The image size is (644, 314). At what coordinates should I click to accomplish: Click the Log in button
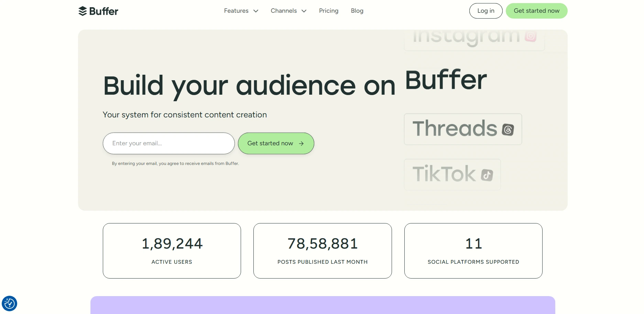[486, 11]
